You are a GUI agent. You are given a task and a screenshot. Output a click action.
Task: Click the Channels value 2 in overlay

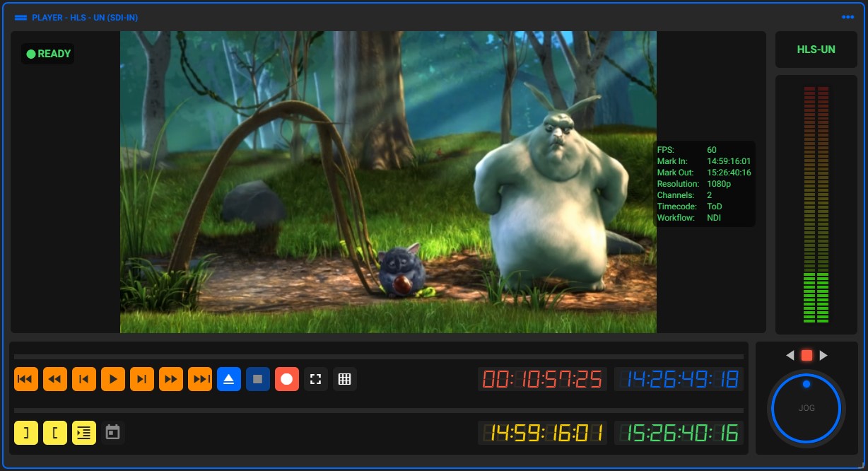point(710,195)
